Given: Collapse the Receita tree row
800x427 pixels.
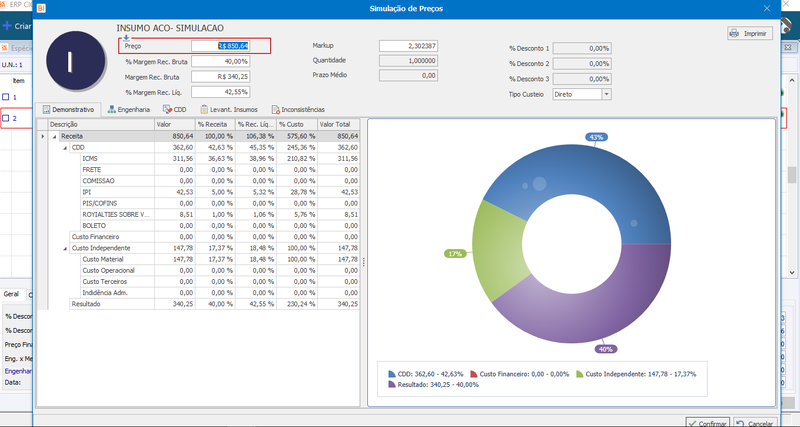Looking at the screenshot, I should (x=55, y=137).
